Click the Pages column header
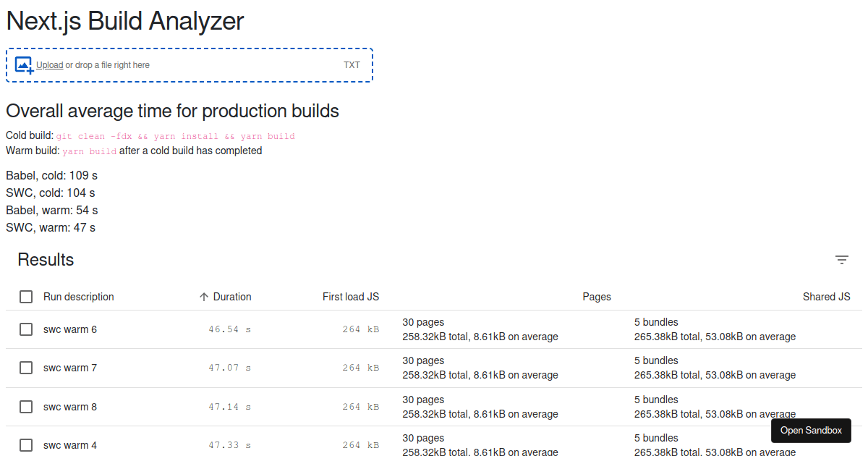The width and height of the screenshot is (868, 456). coord(596,297)
